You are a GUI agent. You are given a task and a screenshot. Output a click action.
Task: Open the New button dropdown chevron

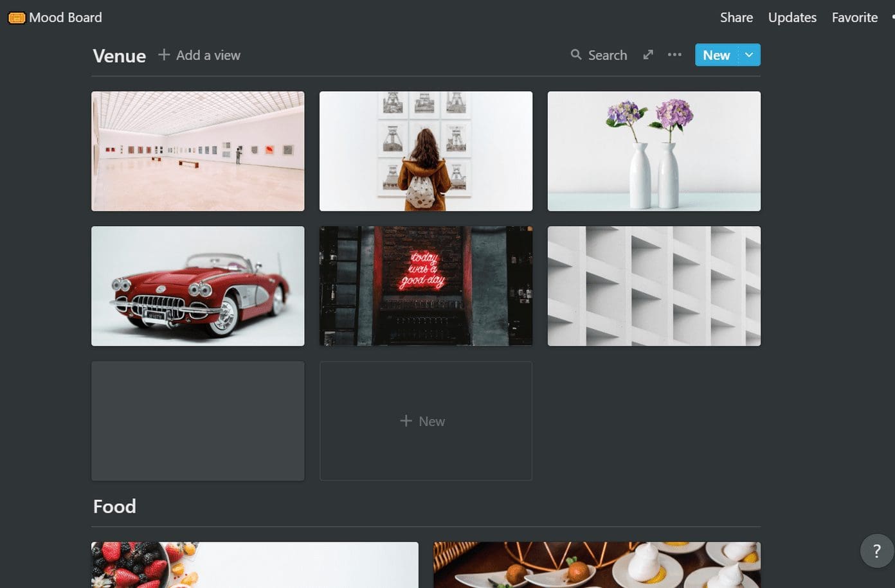pyautogui.click(x=748, y=55)
